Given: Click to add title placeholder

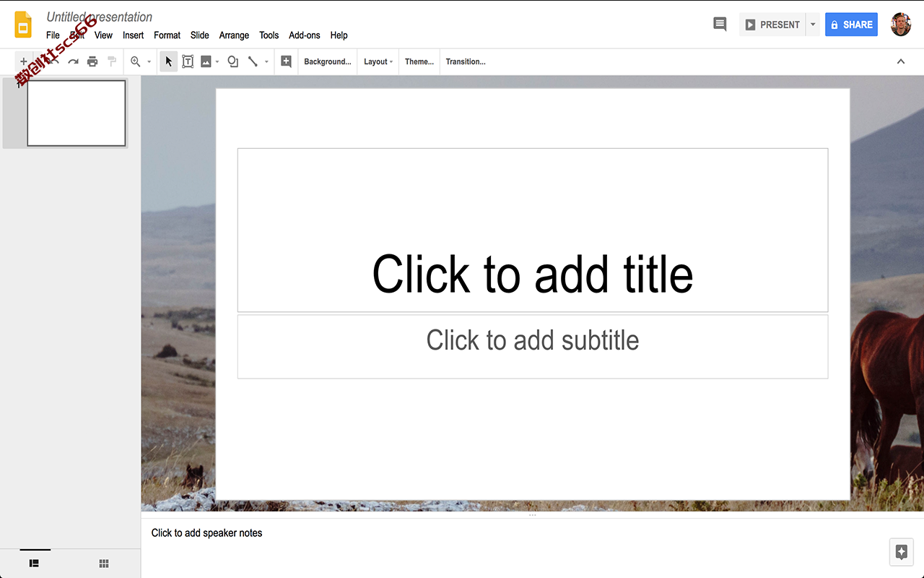Looking at the screenshot, I should 533,230.
